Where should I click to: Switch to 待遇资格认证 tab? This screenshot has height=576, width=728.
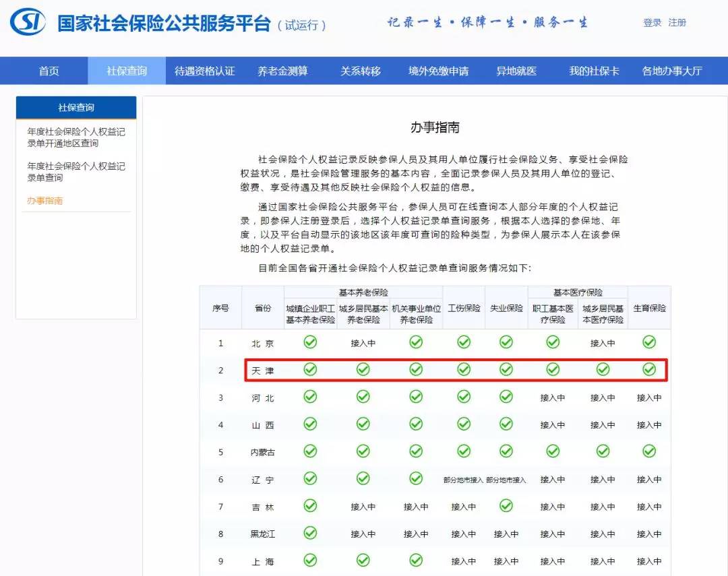[x=204, y=71]
